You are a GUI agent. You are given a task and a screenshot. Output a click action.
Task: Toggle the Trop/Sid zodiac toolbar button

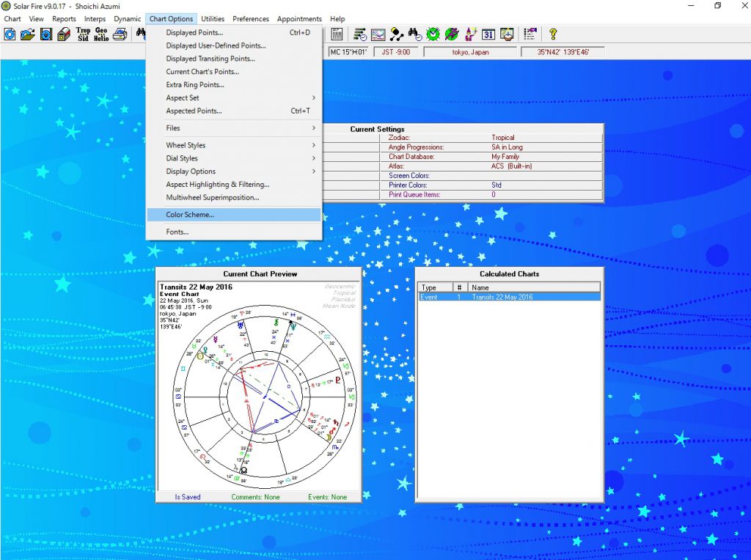click(x=83, y=34)
